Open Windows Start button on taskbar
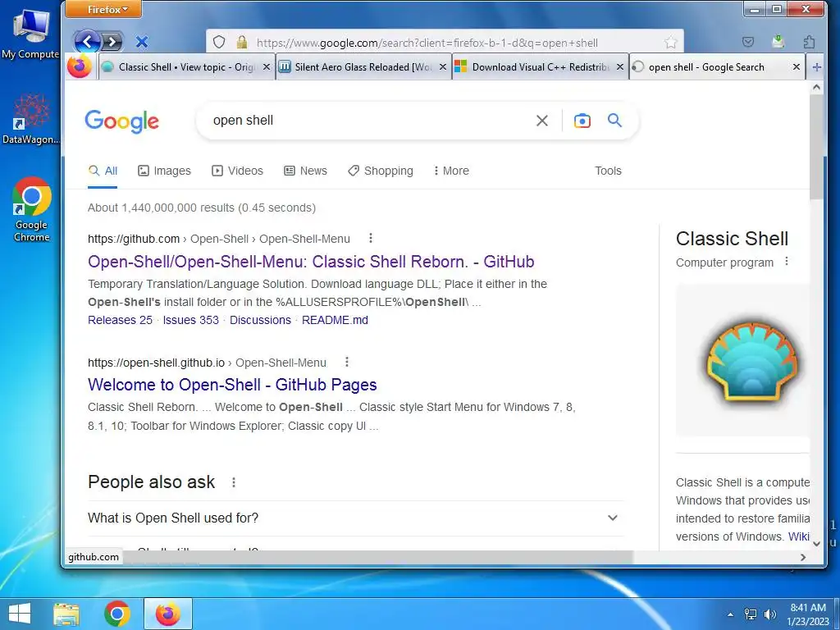Viewport: 840px width, 630px height. click(20, 614)
